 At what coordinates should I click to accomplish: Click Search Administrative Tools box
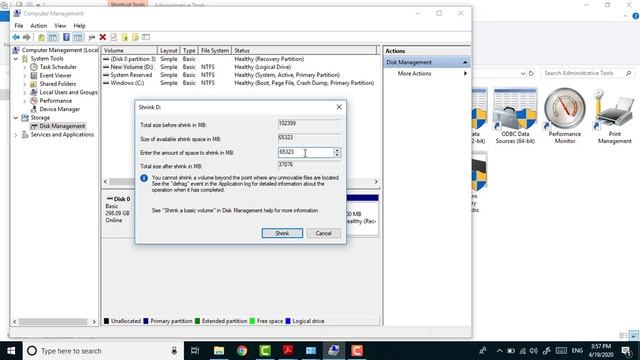coord(588,73)
